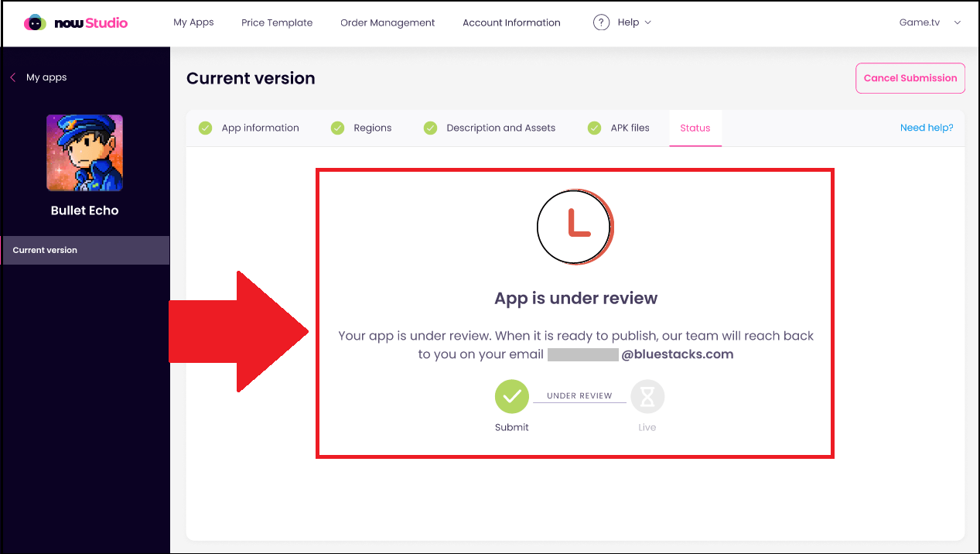
Task: Go back to My apps
Action: click(x=46, y=77)
